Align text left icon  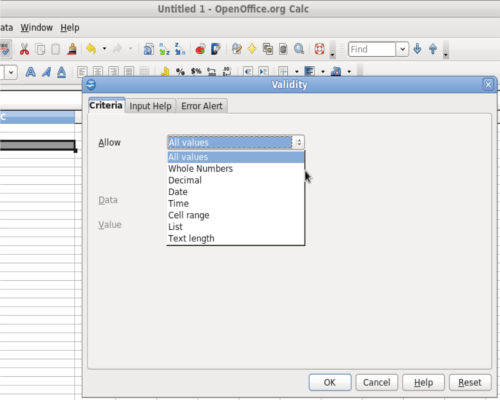(82, 71)
